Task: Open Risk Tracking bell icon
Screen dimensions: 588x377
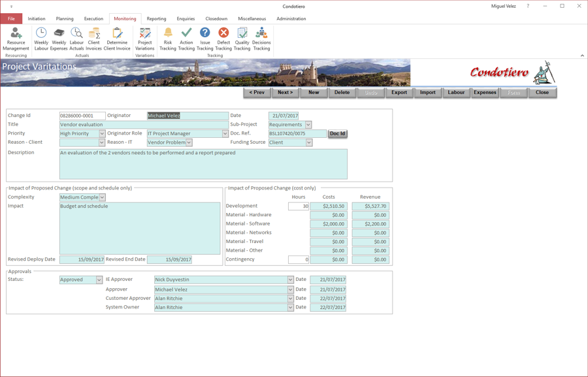Action: 168,39
